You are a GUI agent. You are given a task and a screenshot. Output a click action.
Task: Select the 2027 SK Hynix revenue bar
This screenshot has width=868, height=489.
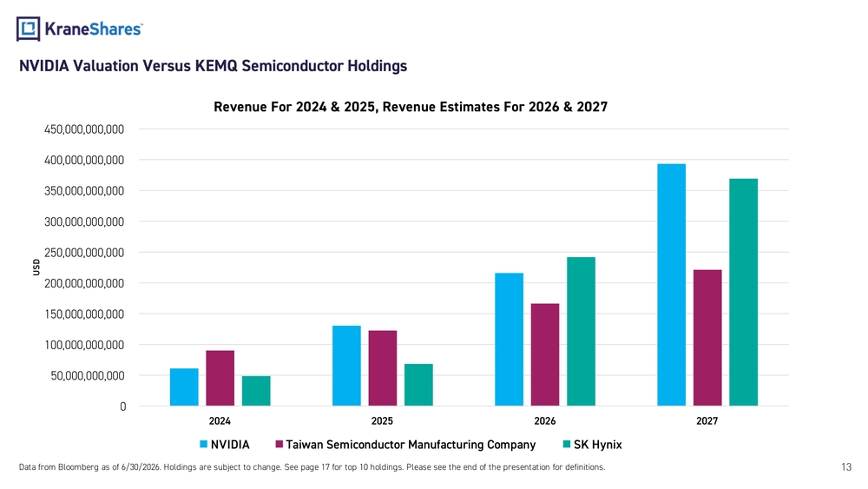point(744,293)
